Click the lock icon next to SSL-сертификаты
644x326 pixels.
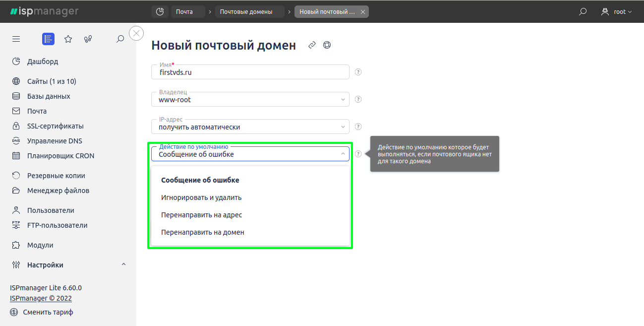pyautogui.click(x=16, y=126)
